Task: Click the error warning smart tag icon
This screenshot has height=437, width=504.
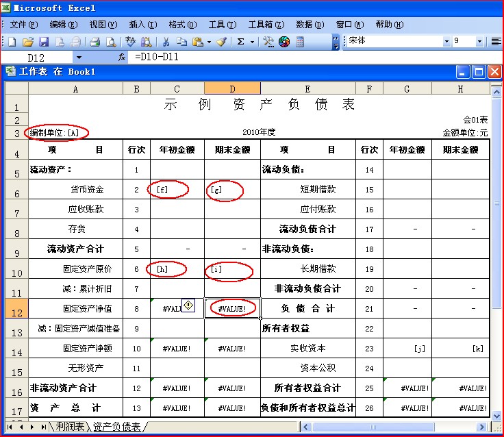Action: (x=188, y=305)
